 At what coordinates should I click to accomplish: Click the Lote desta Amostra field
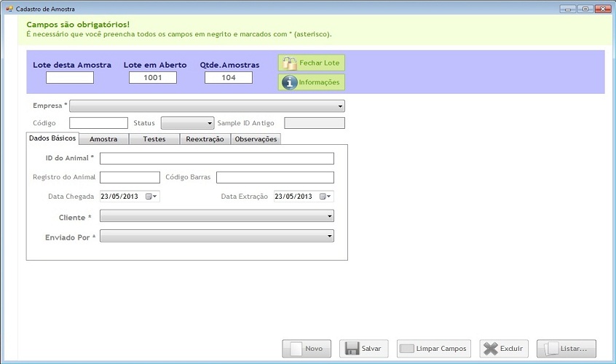pyautogui.click(x=70, y=78)
